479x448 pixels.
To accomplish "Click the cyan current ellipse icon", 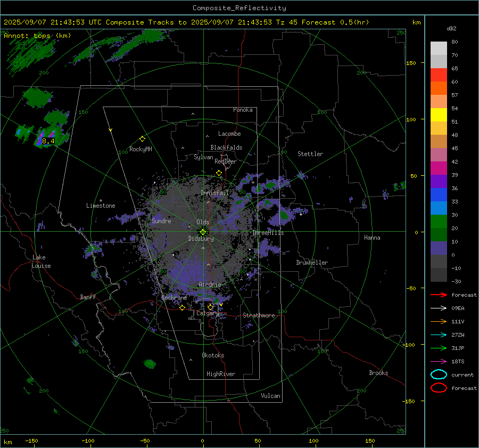I will [x=439, y=374].
